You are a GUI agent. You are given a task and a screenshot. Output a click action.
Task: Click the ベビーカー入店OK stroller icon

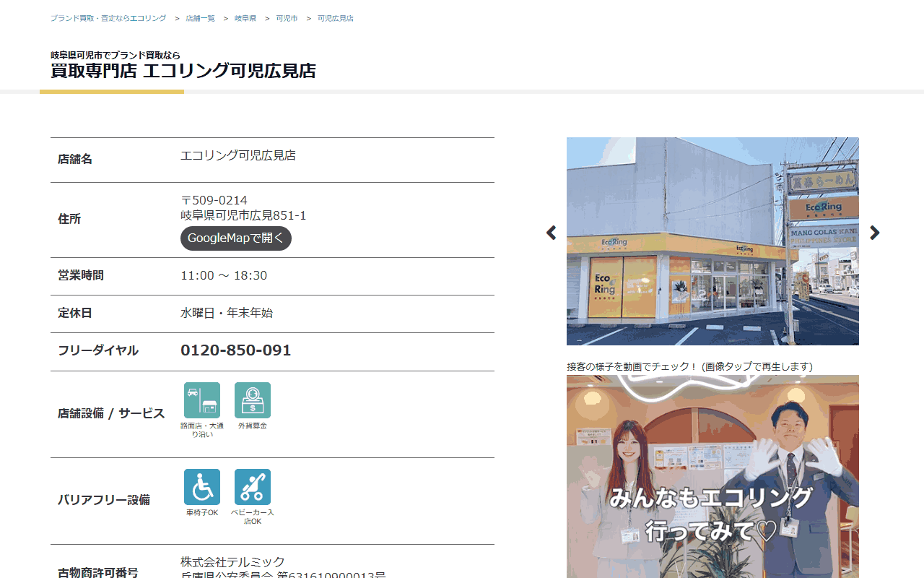click(253, 487)
